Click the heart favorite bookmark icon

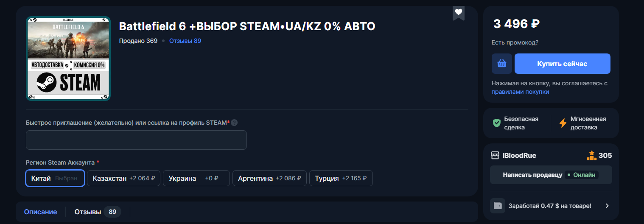point(458,12)
